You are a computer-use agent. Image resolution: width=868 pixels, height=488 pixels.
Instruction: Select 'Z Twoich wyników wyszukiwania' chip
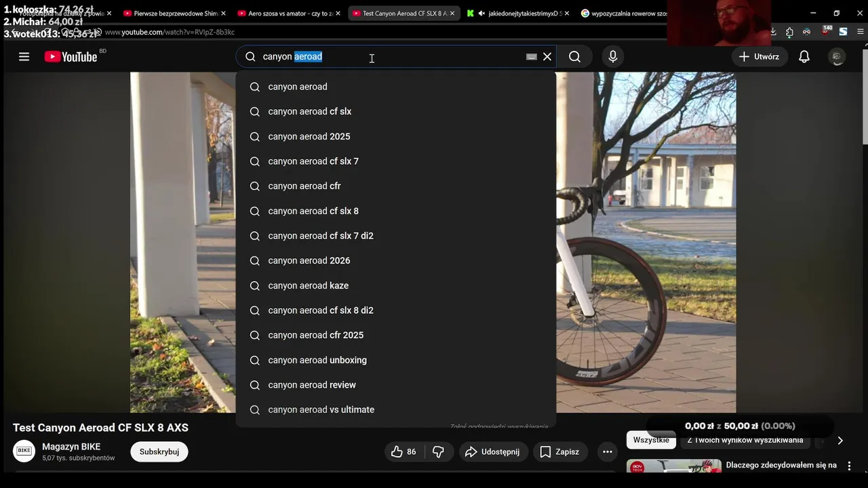click(745, 440)
